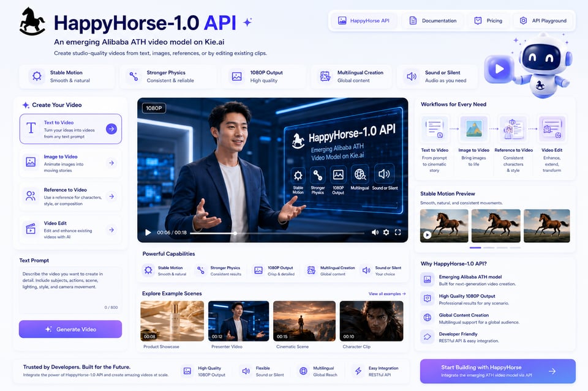Click the Reference to Video workflow icon

(x=513, y=128)
